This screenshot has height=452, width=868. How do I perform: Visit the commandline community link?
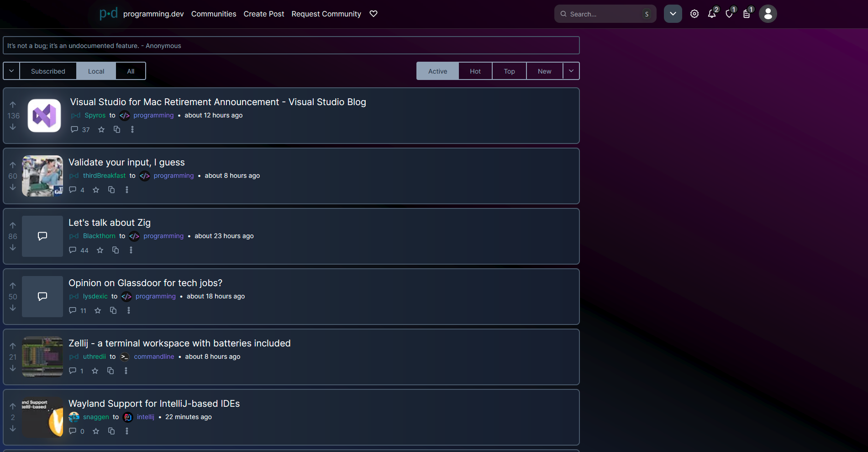pyautogui.click(x=154, y=357)
